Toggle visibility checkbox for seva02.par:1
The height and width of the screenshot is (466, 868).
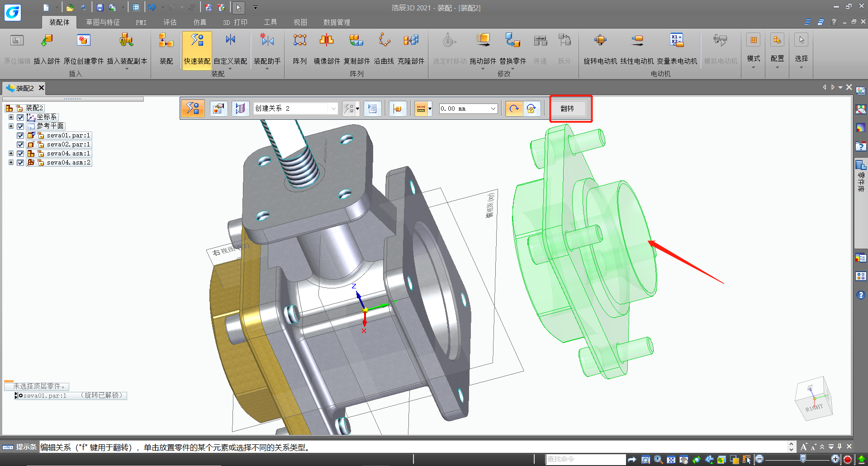coord(20,145)
